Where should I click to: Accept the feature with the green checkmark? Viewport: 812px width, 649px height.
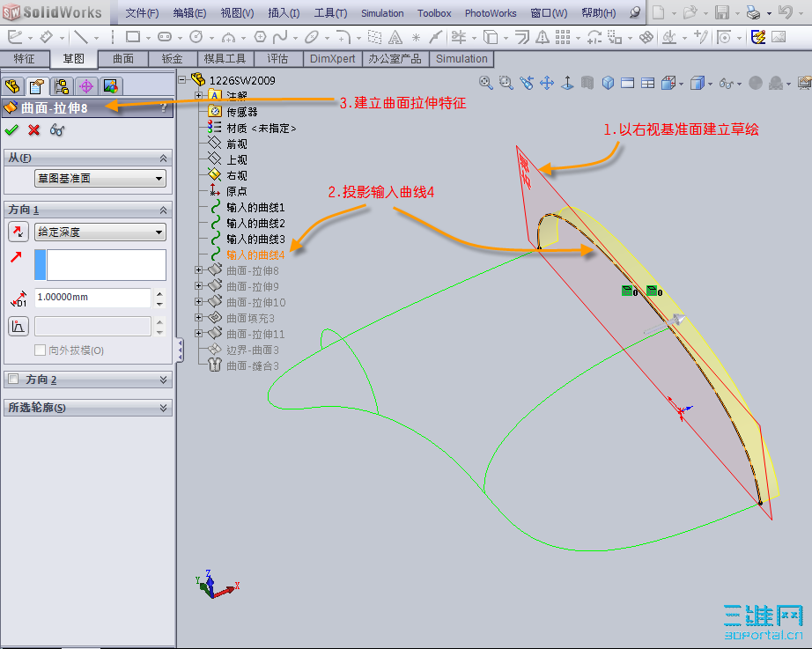tap(11, 130)
